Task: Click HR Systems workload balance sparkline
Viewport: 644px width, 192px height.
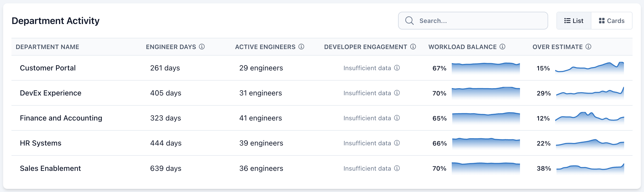Action: point(486,143)
